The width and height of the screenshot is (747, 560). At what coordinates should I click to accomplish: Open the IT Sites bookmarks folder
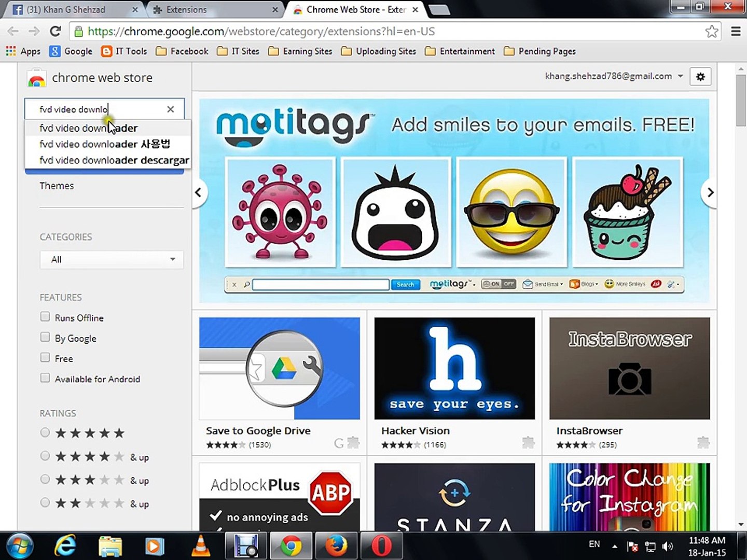(238, 51)
